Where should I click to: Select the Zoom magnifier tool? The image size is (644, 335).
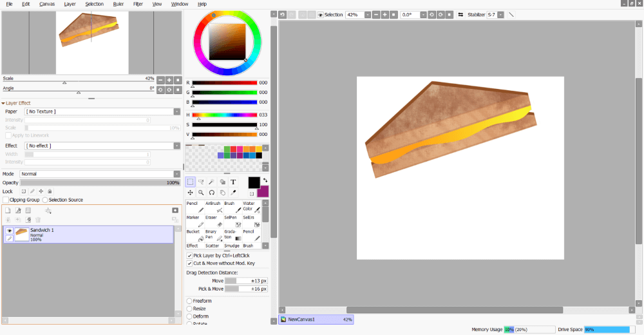tap(201, 193)
